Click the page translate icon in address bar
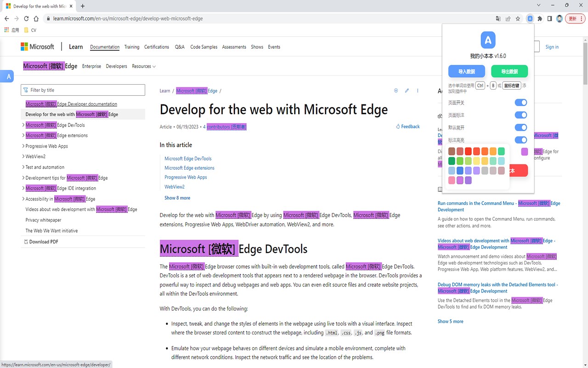The image size is (588, 368). coord(498,19)
